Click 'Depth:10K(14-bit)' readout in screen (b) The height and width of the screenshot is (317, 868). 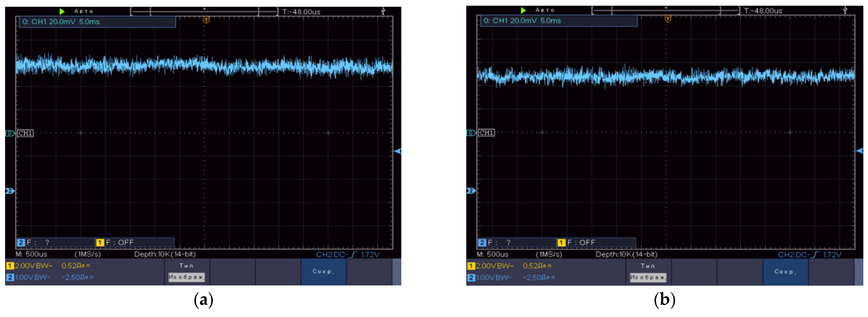[626, 255]
